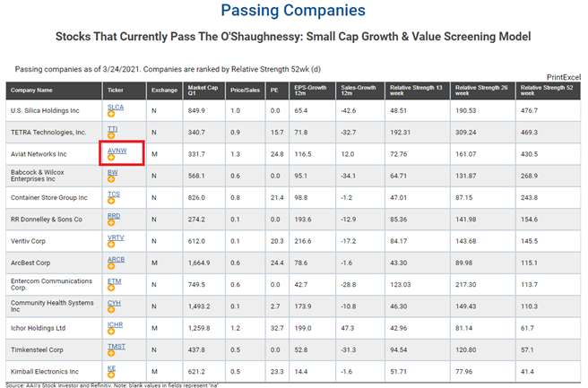
Task: Click the 47.3 sales-growth value
Action: coord(347,328)
